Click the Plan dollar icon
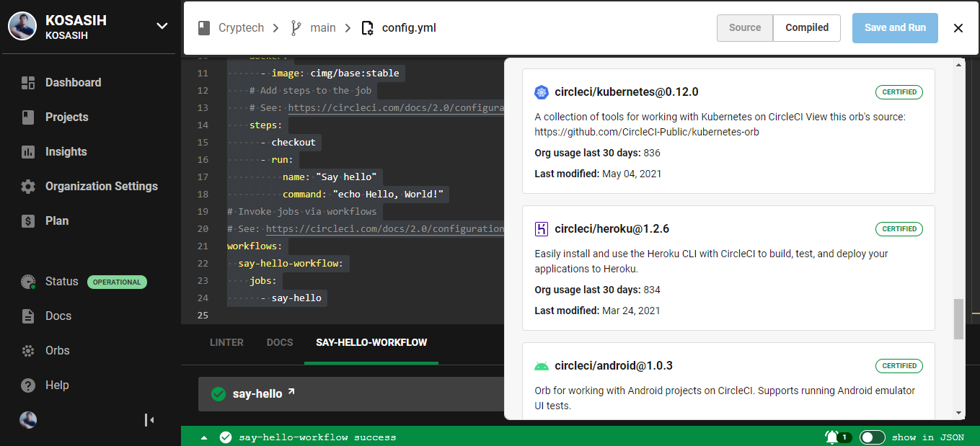Image resolution: width=980 pixels, height=446 pixels. tap(28, 220)
